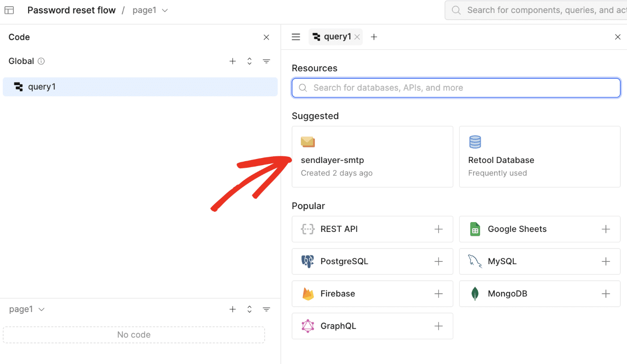
Task: Choose the MySQL resource
Action: tap(540, 261)
